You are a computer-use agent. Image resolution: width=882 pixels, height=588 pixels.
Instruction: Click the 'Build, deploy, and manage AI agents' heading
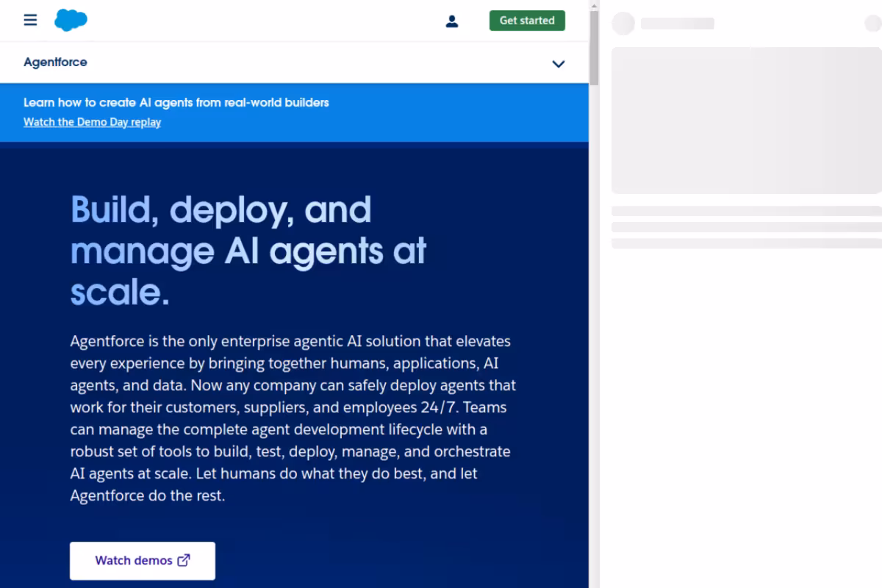point(248,251)
